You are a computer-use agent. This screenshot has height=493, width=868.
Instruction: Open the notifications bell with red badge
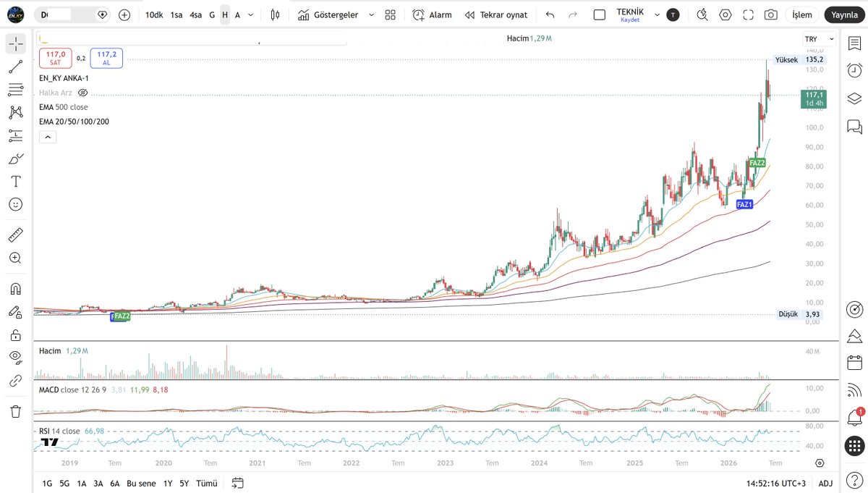point(854,417)
